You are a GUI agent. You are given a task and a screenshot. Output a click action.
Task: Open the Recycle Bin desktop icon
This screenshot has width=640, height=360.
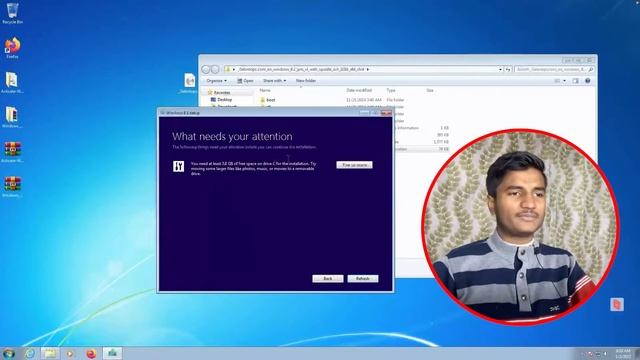12,12
